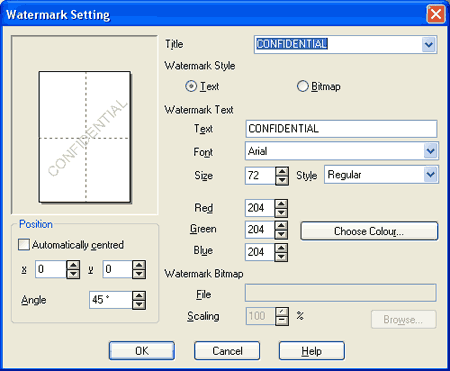
Task: Increase the Angle spinner value
Action: (x=139, y=296)
